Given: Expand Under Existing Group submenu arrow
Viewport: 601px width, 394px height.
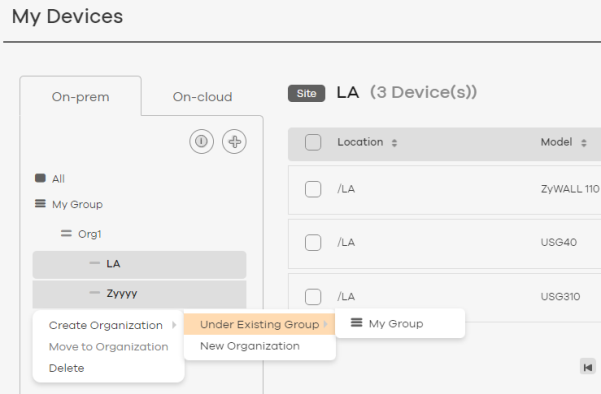Looking at the screenshot, I should coord(325,324).
